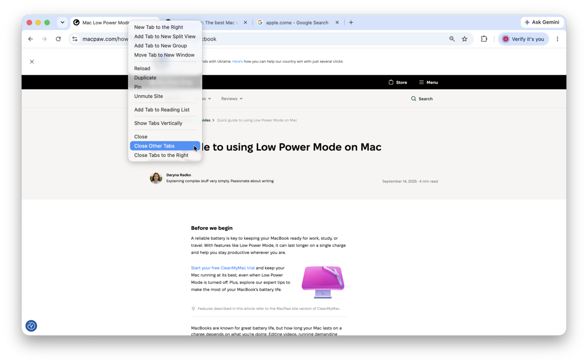Click Reload in the context menu
This screenshot has width=588, height=364.
165,69
